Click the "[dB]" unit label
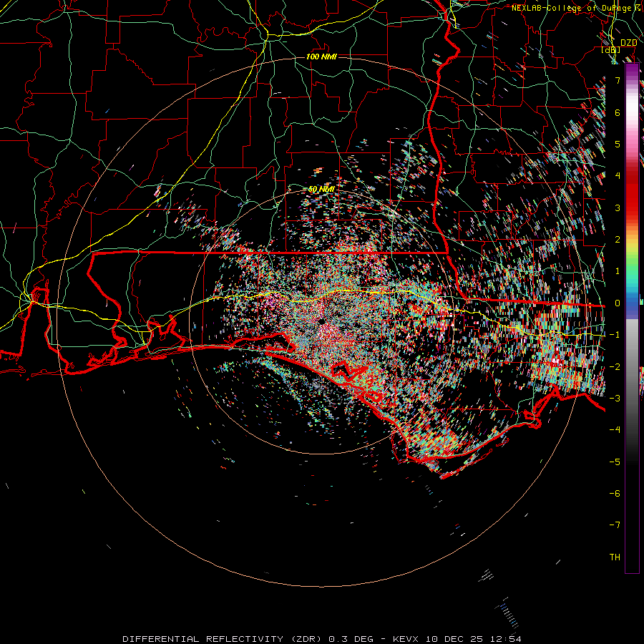644x644 pixels. click(611, 50)
